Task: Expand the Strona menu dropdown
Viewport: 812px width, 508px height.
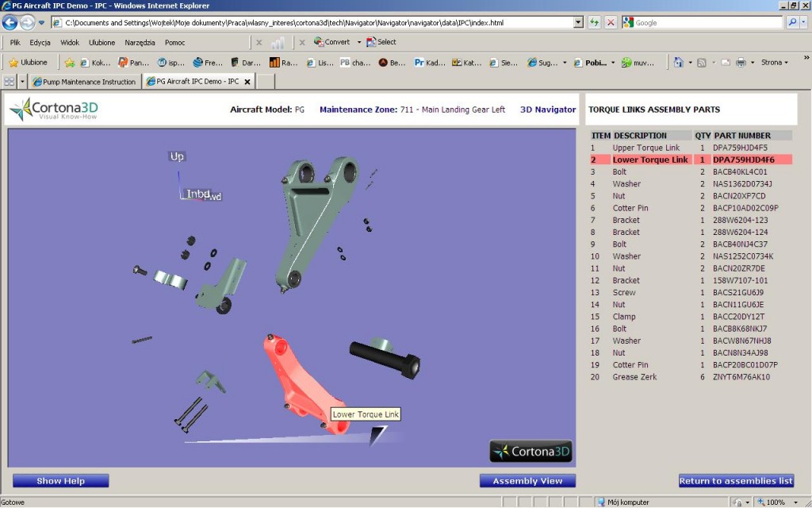Action: [786, 63]
